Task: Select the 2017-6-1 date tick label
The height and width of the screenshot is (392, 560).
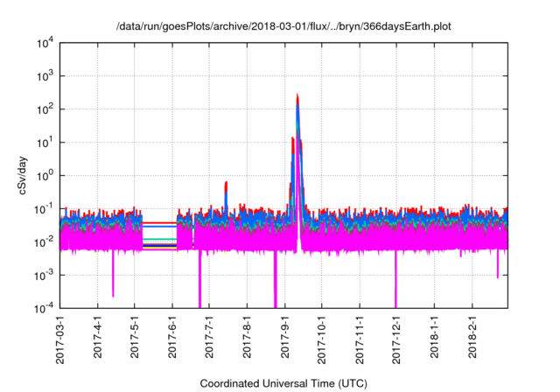Action: pos(172,339)
